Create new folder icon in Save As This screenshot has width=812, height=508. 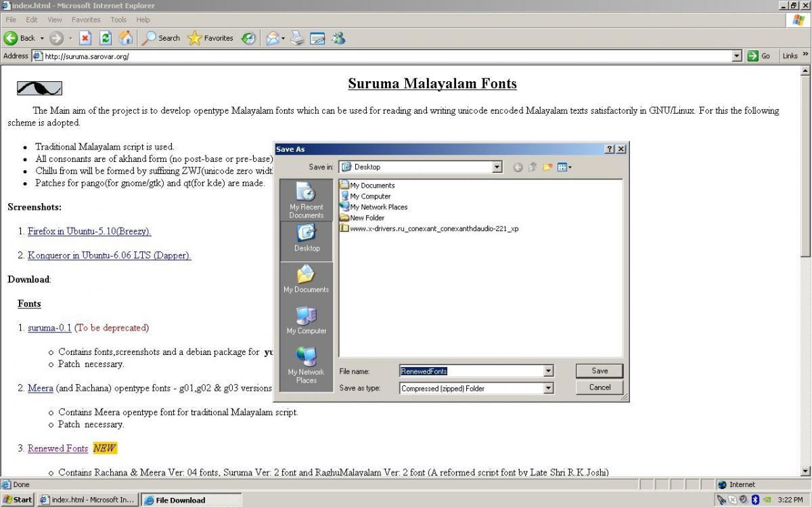click(547, 167)
